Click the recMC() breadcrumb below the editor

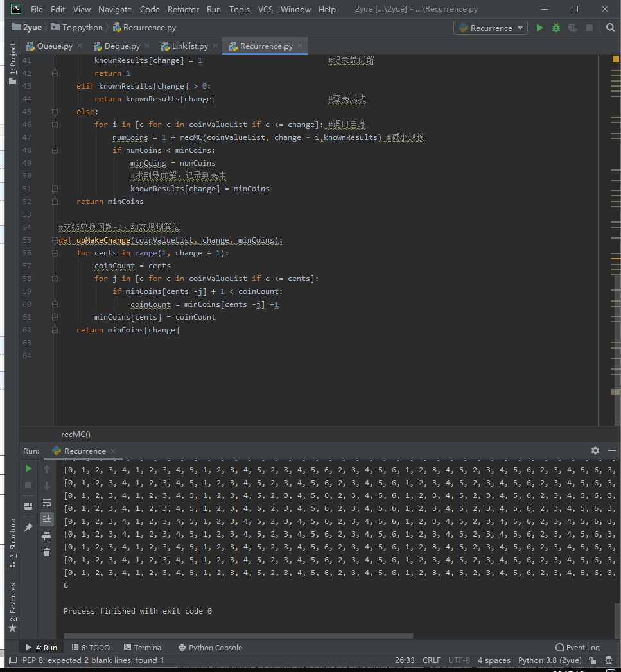pyautogui.click(x=76, y=434)
